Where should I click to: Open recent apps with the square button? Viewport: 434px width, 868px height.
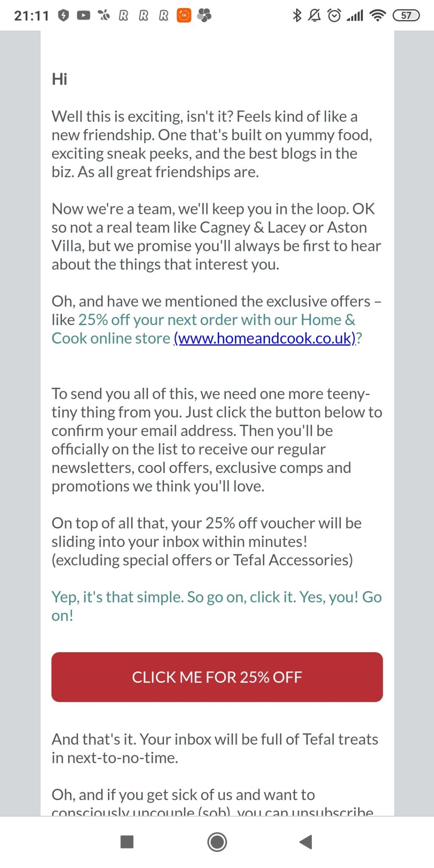pyautogui.click(x=127, y=842)
